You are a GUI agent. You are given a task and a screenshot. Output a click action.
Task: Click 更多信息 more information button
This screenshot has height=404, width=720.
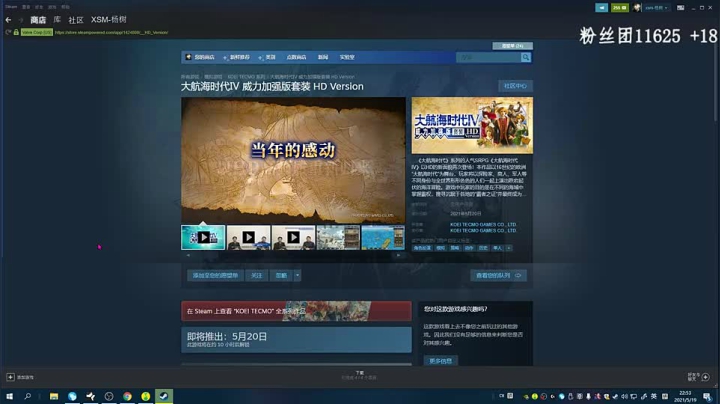pyautogui.click(x=440, y=361)
